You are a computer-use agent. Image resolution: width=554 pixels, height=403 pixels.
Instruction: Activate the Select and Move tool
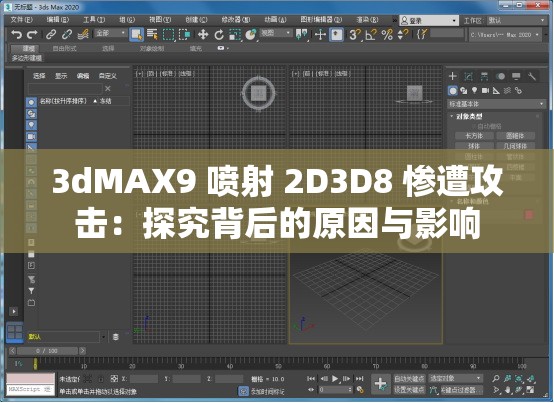tap(203, 35)
